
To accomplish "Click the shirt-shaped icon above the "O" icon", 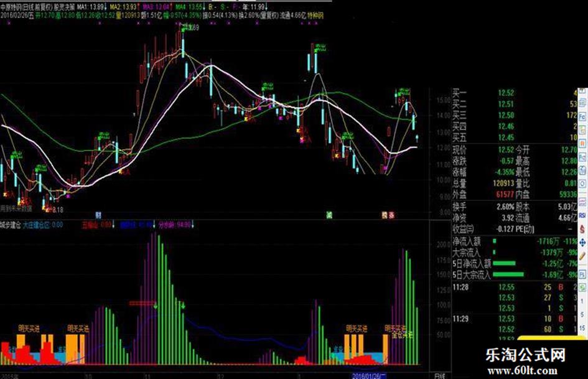I will 582,170.
